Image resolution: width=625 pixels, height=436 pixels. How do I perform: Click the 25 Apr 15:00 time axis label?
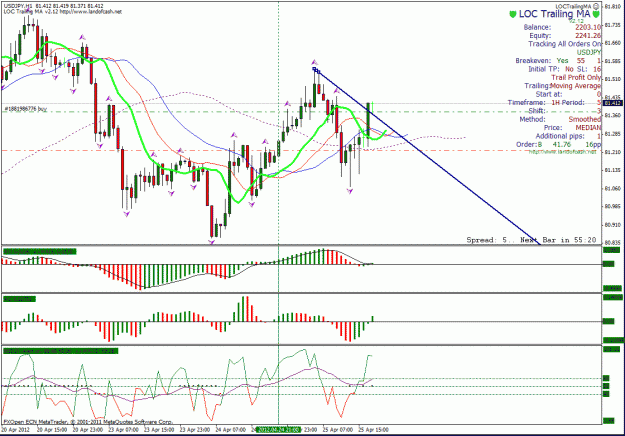(373, 430)
